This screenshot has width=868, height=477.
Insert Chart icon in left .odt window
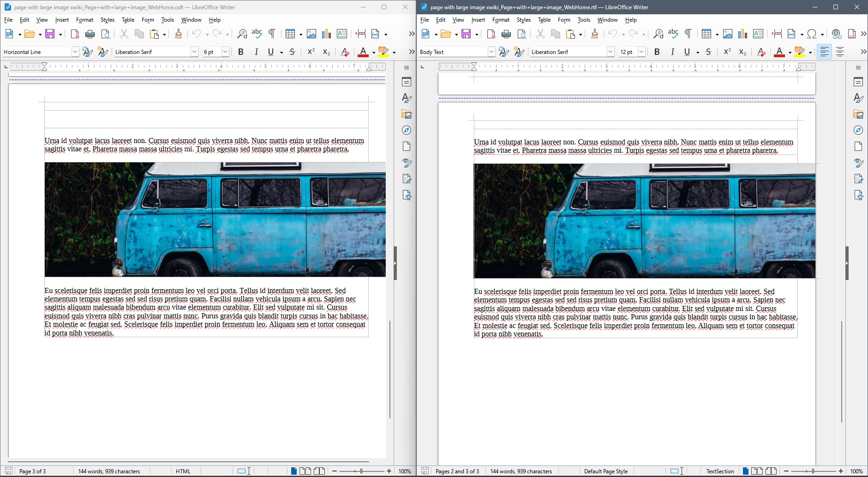click(327, 34)
